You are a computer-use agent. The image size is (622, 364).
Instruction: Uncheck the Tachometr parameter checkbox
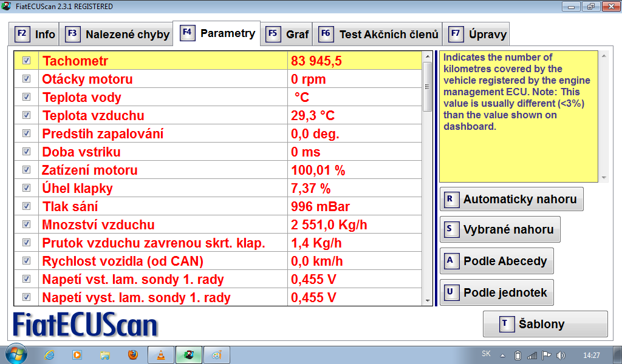coord(26,61)
